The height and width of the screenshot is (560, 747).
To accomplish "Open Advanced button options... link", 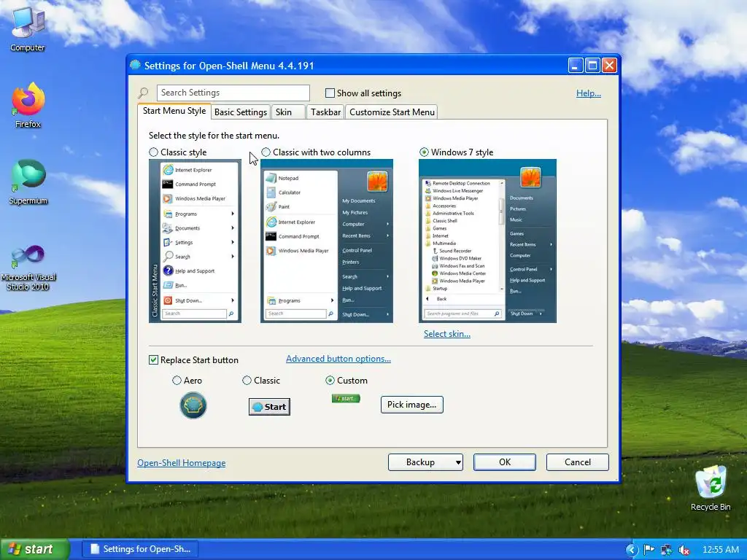I will [338, 359].
